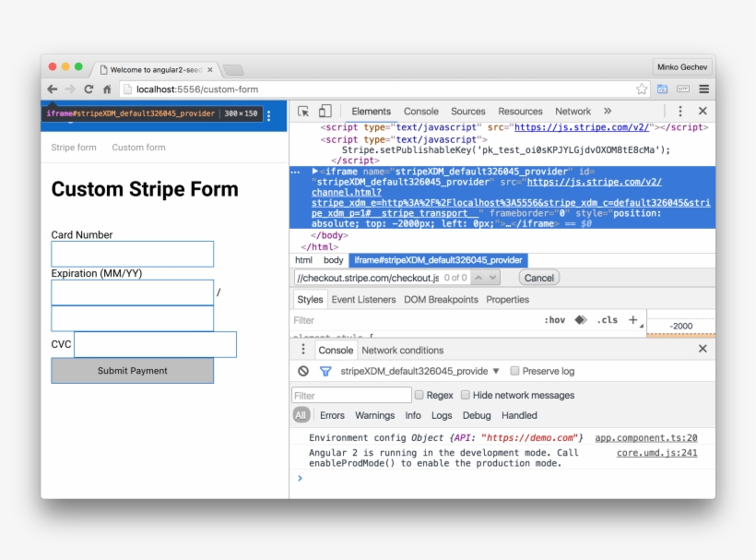
Task: Open the console drawer three-dot menu
Action: pos(303,350)
